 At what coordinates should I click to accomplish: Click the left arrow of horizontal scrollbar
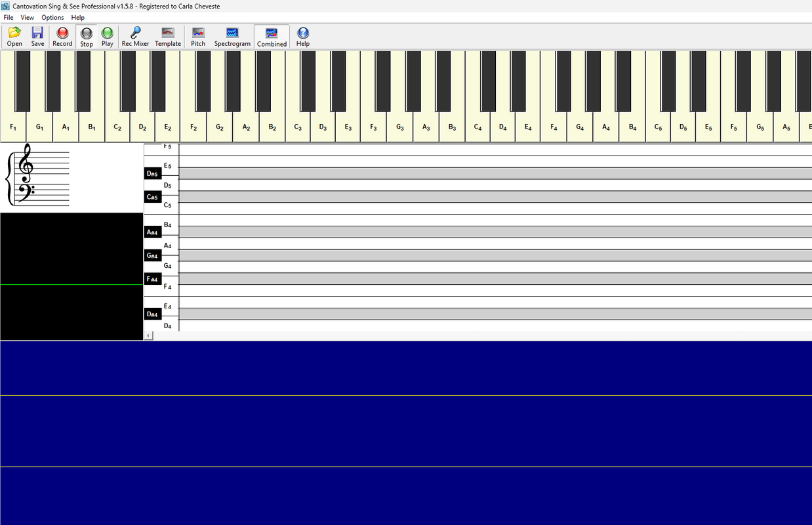click(x=148, y=335)
